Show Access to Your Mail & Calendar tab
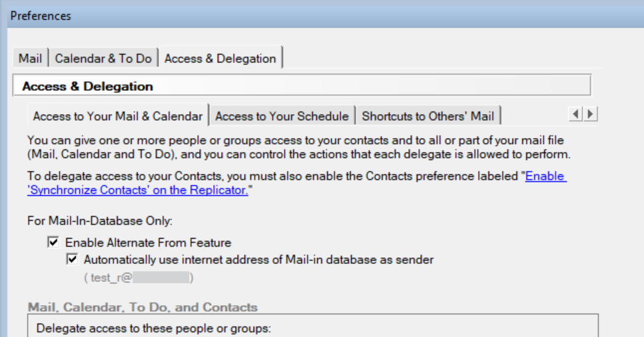This screenshot has height=337, width=644. coord(118,116)
